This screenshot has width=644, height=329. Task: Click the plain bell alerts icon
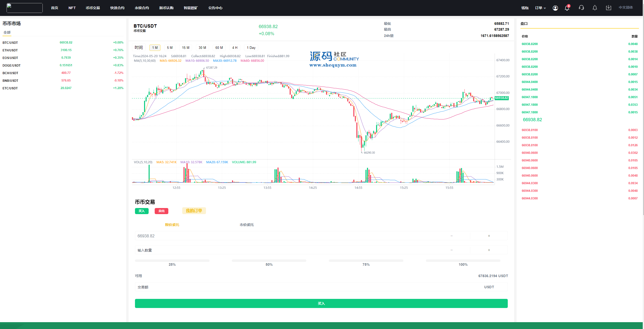coord(595,8)
